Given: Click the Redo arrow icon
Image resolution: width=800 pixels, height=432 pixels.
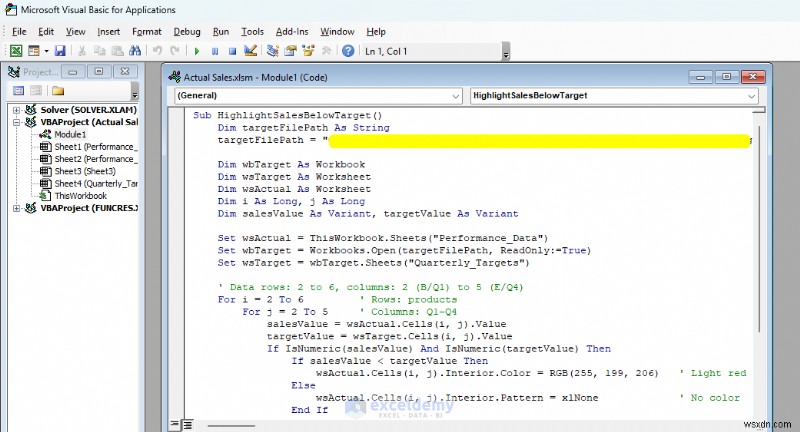Looking at the screenshot, I should click(174, 51).
